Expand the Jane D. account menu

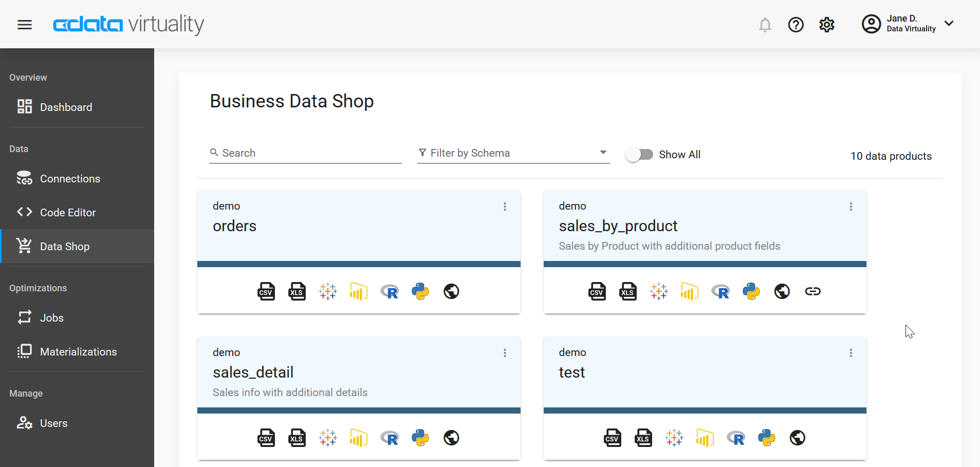[949, 24]
